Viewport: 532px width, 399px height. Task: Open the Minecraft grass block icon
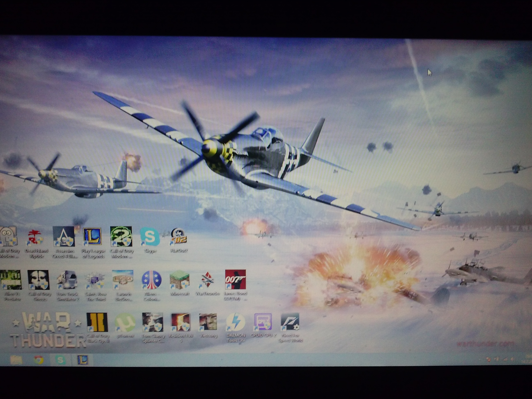(x=179, y=280)
